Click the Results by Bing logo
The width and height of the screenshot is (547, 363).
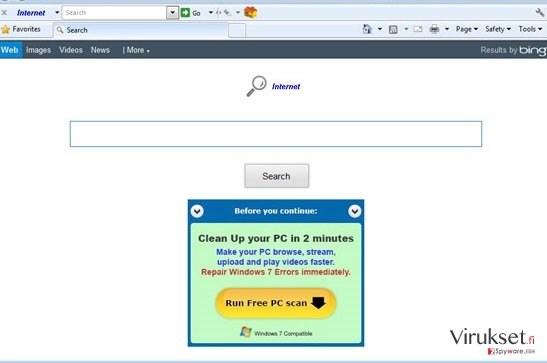pyautogui.click(x=513, y=50)
